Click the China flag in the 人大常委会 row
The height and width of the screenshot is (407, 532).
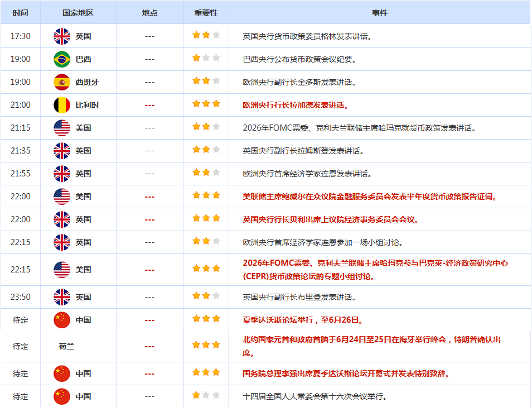pos(62,396)
